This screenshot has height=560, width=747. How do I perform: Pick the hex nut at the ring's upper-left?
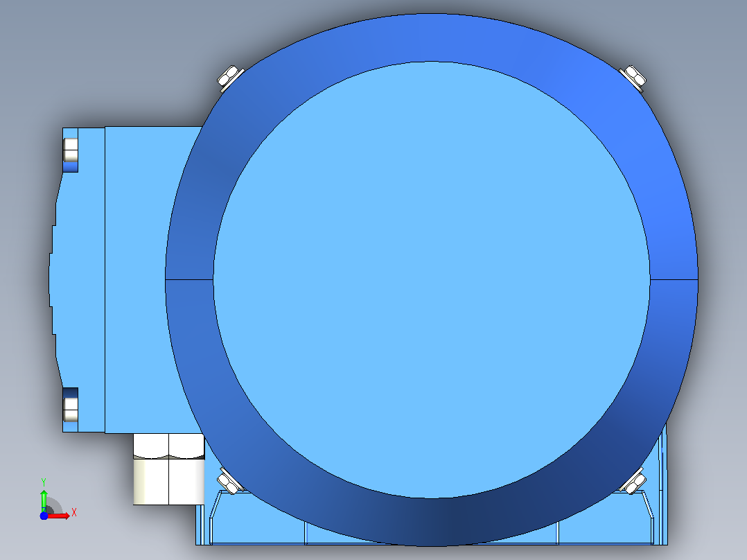(229, 77)
